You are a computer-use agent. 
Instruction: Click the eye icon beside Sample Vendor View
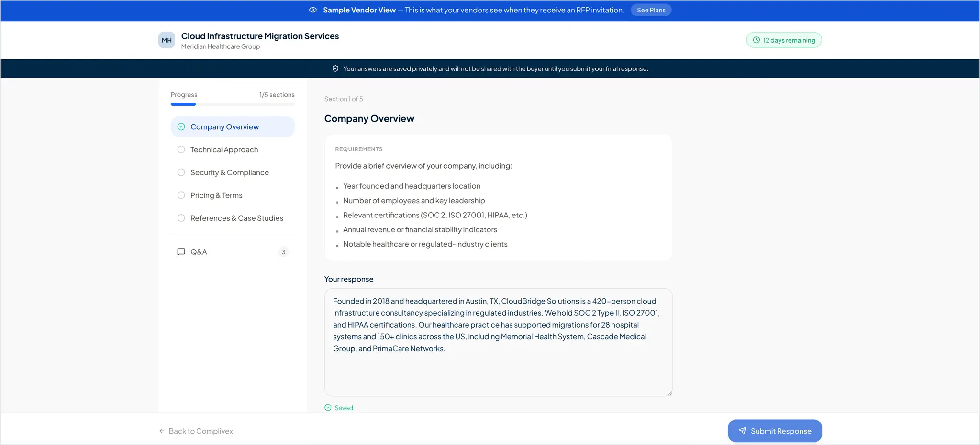[x=313, y=10]
